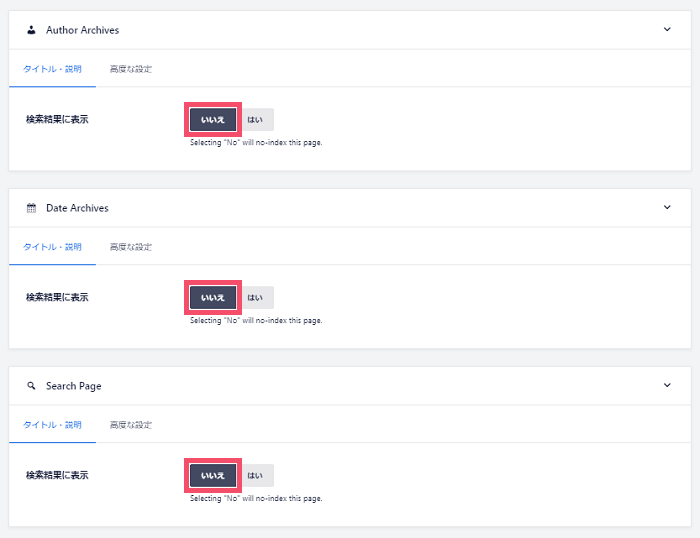
Task: Open Date Archives 高度な設定 tab
Action: [131, 247]
